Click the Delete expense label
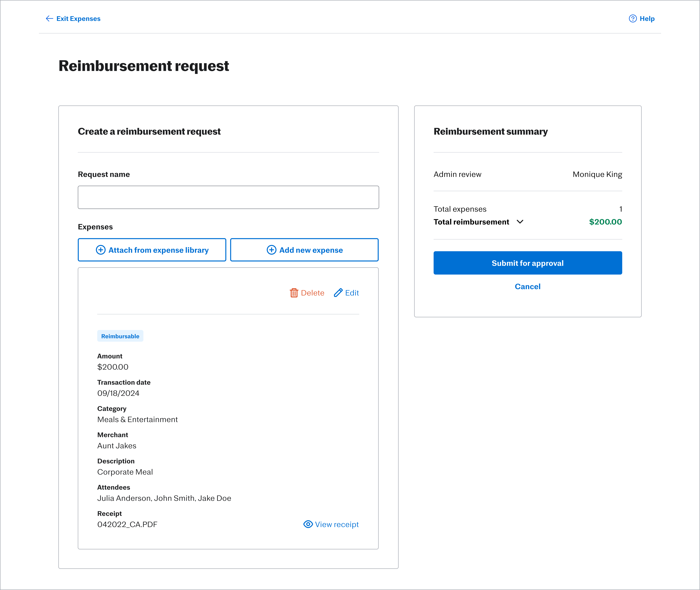 tap(313, 293)
